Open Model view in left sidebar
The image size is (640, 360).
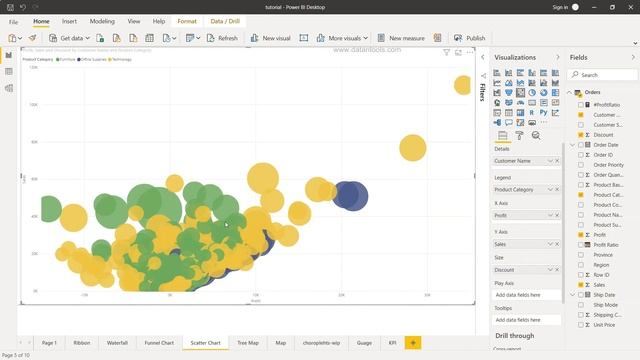[x=9, y=88]
